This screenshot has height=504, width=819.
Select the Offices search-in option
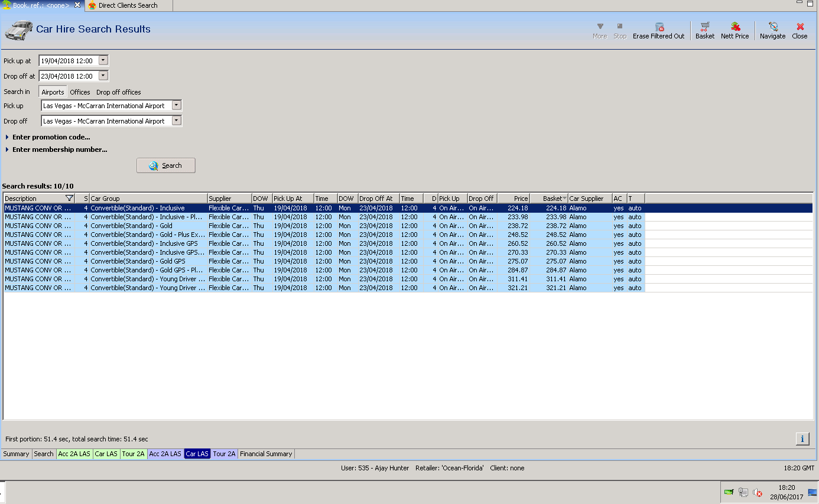point(80,92)
